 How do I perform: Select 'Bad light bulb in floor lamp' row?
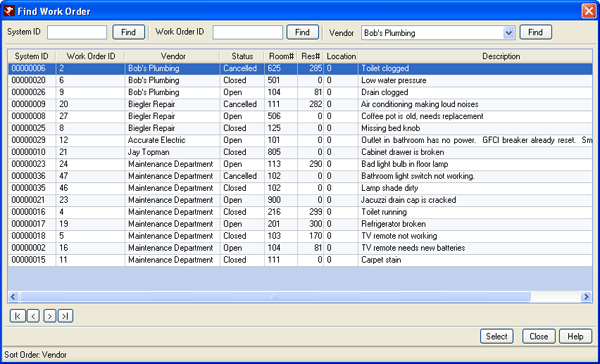pyautogui.click(x=300, y=164)
